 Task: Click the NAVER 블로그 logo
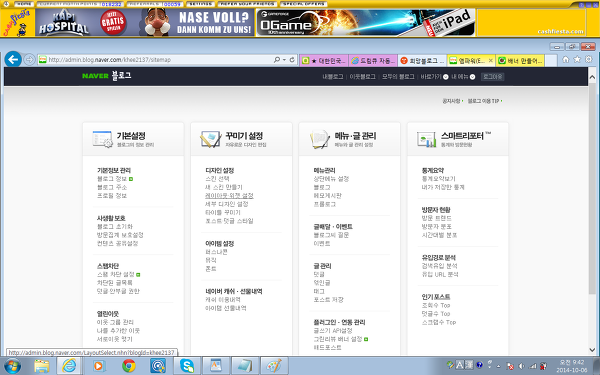coord(106,75)
